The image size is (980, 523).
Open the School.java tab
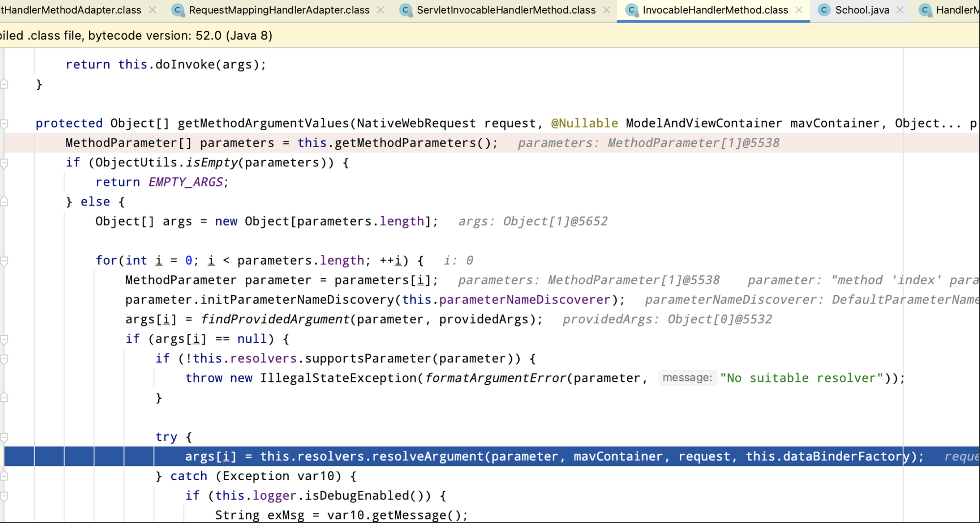click(862, 10)
